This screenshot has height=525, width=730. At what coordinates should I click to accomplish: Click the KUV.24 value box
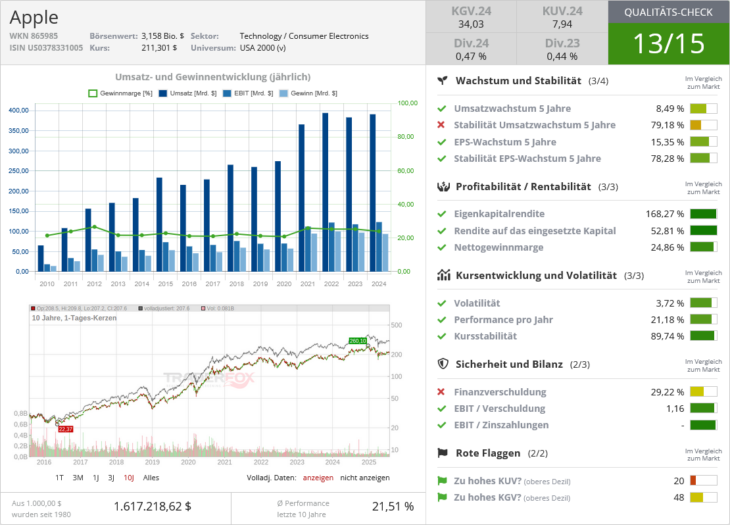click(562, 17)
